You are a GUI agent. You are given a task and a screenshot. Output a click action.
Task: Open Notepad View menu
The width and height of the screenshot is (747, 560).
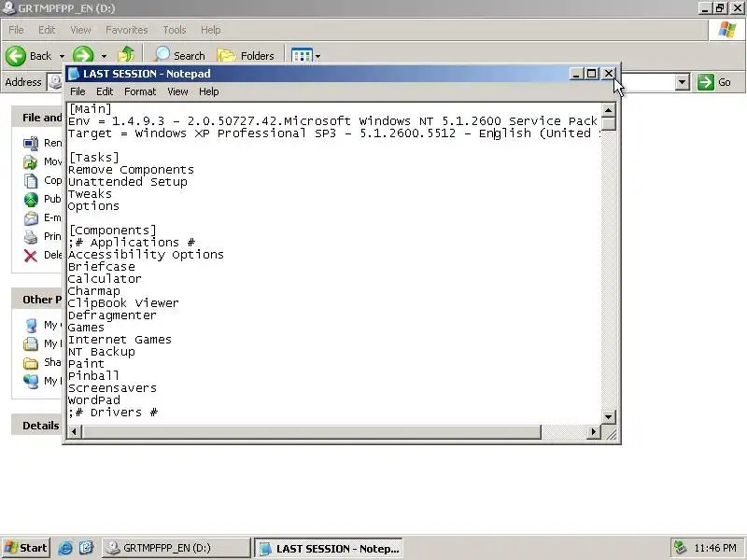(x=177, y=91)
